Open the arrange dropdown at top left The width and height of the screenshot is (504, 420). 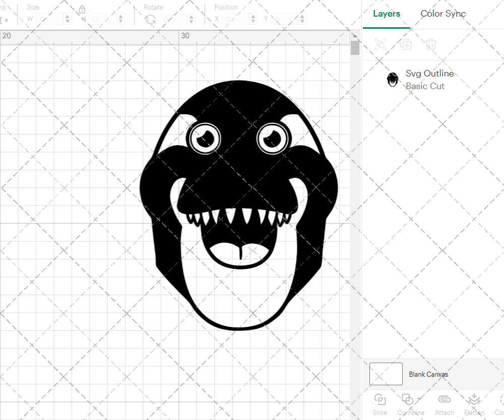pos(7,19)
